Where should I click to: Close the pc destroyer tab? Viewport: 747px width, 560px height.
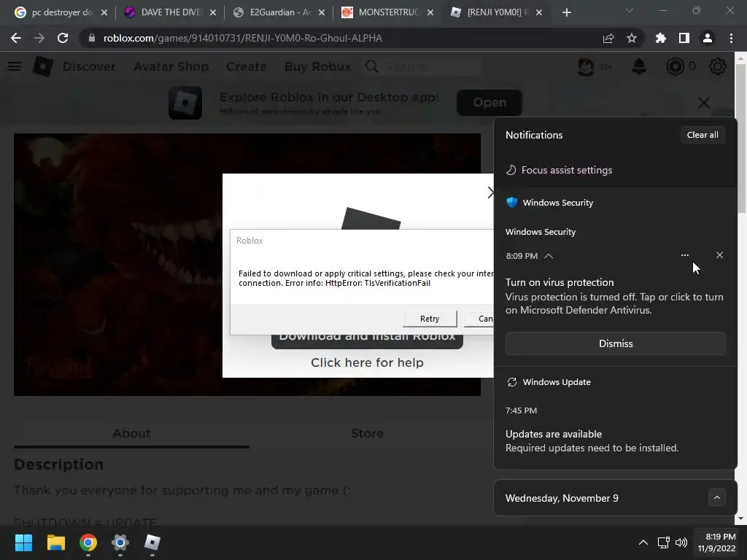click(x=104, y=12)
